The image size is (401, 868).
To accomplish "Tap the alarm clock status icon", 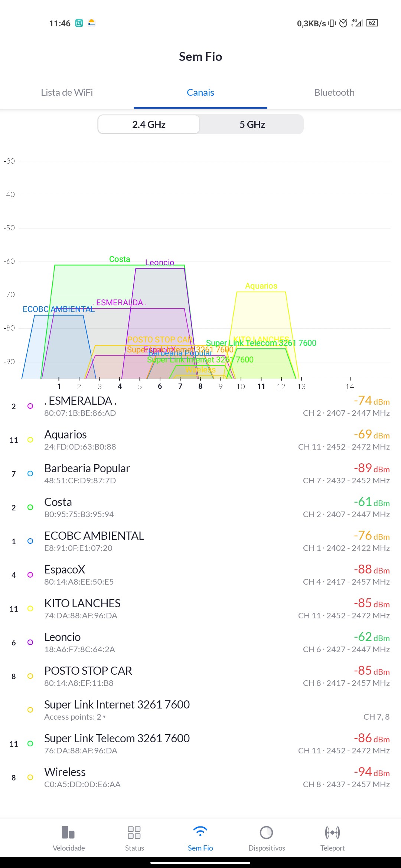I will tap(343, 23).
